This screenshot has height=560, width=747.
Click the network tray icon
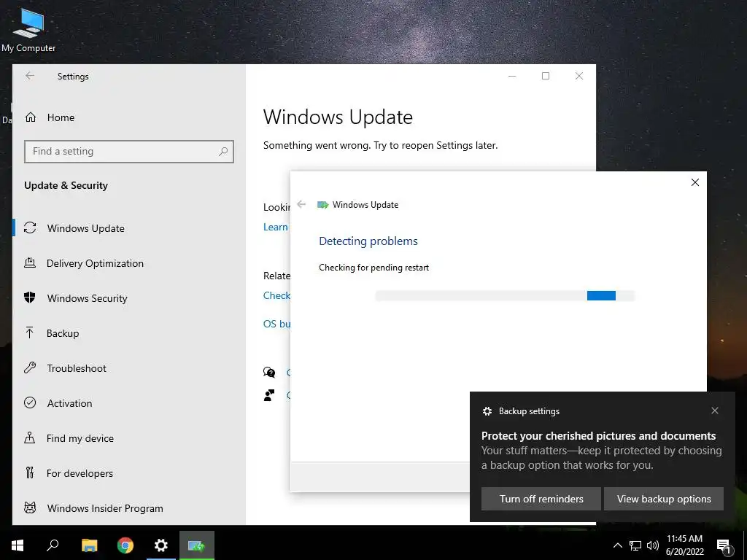[635, 545]
